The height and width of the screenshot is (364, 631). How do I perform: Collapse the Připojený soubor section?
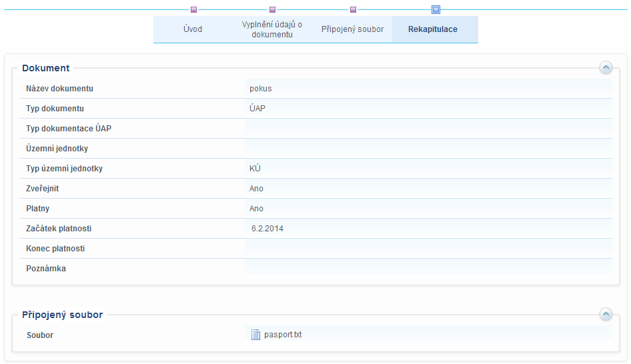[x=606, y=313]
